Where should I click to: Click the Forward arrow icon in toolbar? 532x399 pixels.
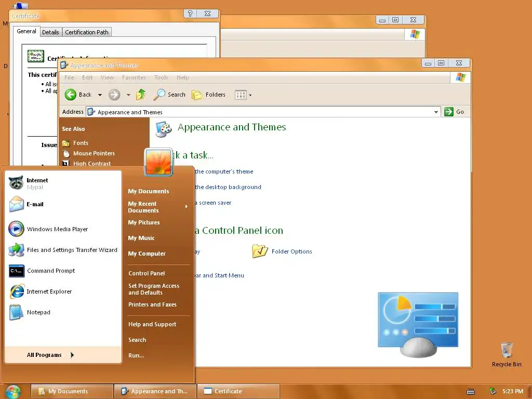(114, 95)
